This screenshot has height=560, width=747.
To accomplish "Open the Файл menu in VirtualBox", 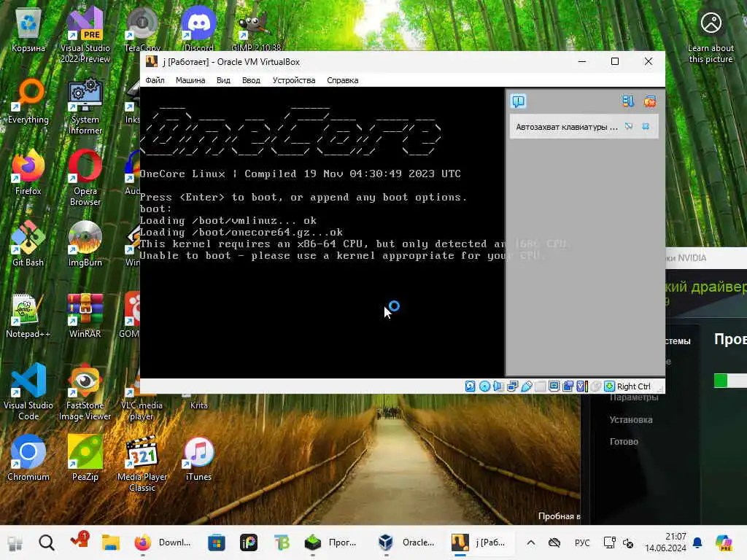I will tap(155, 80).
